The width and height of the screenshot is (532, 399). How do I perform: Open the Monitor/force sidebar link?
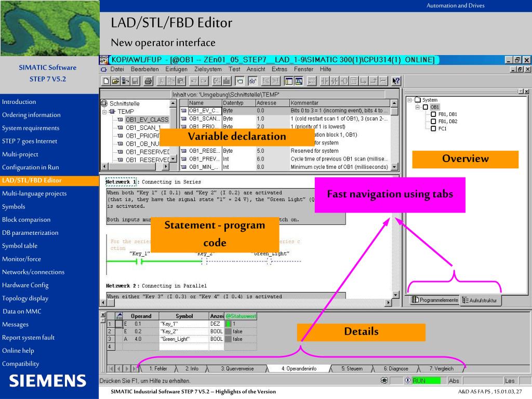[x=21, y=259]
